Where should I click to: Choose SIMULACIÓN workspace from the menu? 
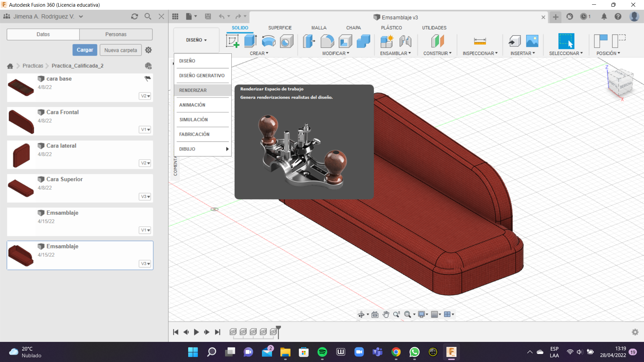tap(203, 120)
